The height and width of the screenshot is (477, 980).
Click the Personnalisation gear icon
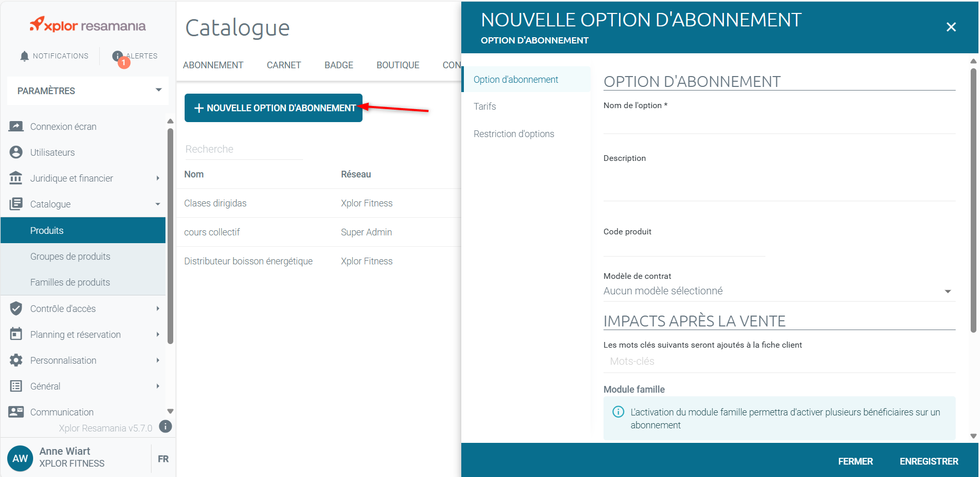point(16,360)
